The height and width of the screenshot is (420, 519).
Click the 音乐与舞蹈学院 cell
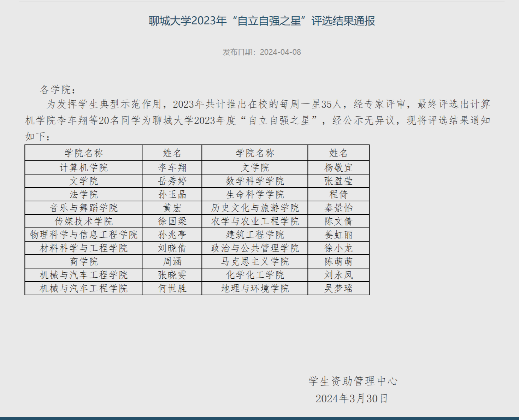(x=84, y=208)
